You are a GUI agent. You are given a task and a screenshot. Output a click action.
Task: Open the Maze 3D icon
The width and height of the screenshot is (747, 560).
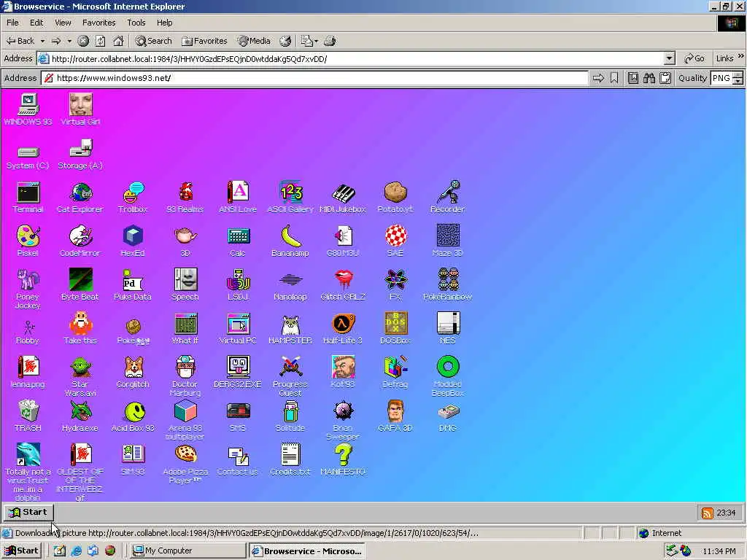pyautogui.click(x=447, y=241)
